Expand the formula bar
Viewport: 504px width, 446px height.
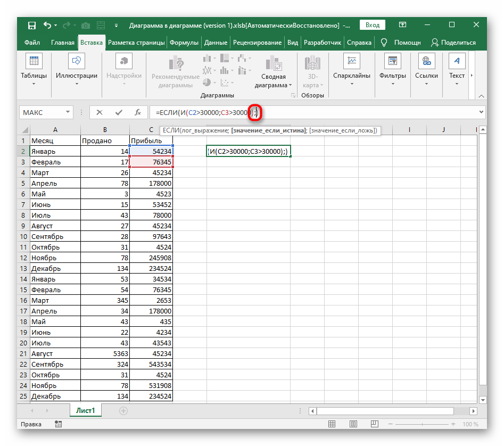tap(481, 112)
